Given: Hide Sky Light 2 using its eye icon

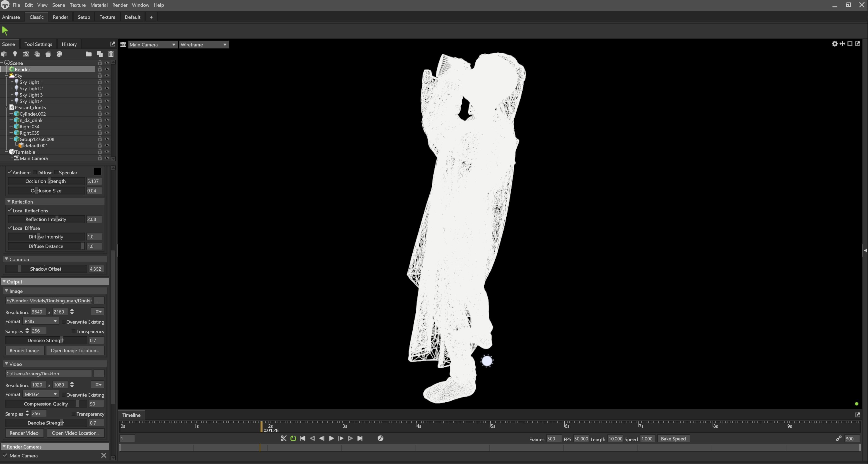Looking at the screenshot, I should coord(107,88).
